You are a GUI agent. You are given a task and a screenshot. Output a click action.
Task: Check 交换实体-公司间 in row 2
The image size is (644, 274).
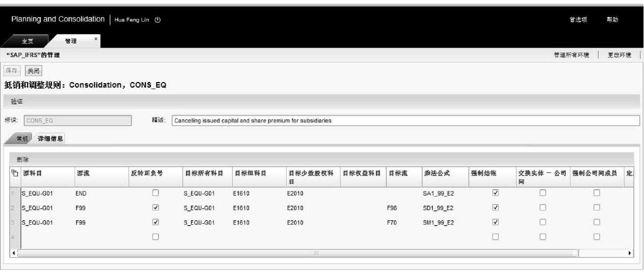[x=543, y=208]
